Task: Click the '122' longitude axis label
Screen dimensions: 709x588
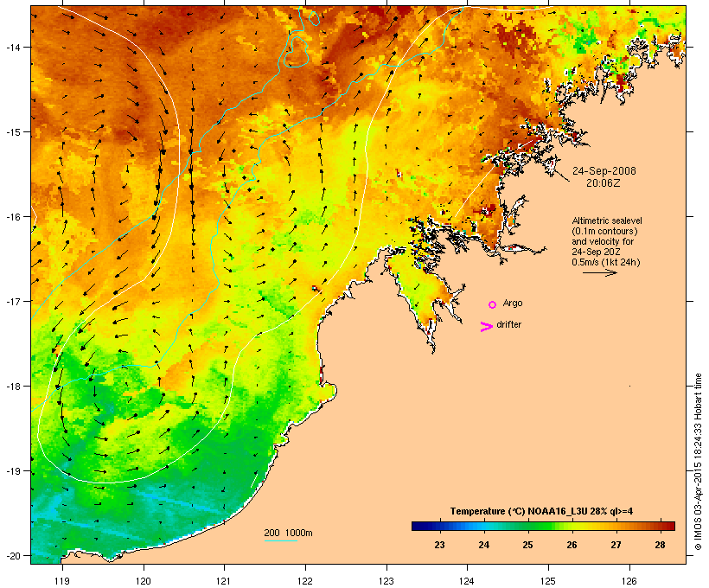Action: coord(305,581)
